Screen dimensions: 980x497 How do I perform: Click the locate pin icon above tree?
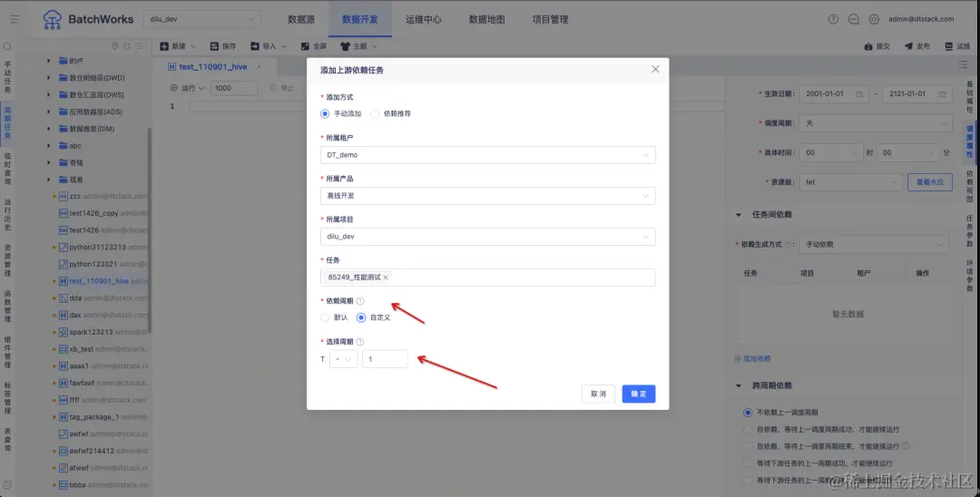pyautogui.click(x=114, y=46)
